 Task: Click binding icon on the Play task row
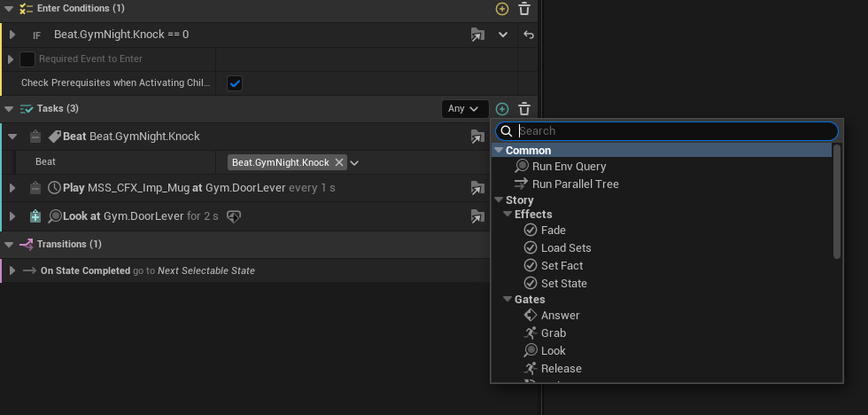pyautogui.click(x=477, y=188)
